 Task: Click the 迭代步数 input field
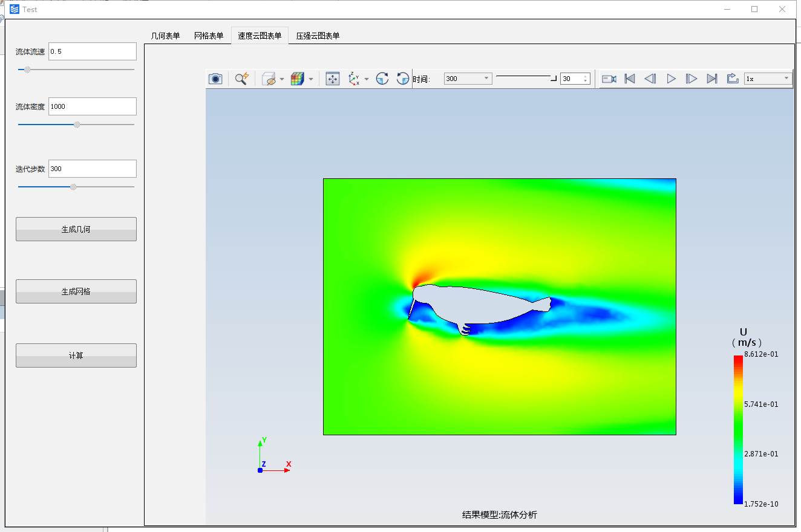click(93, 169)
